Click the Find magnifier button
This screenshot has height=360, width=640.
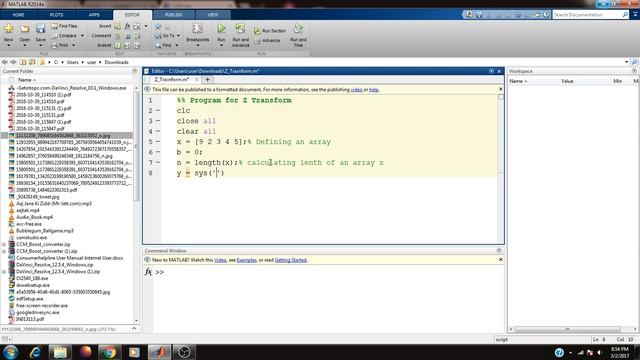[x=163, y=45]
